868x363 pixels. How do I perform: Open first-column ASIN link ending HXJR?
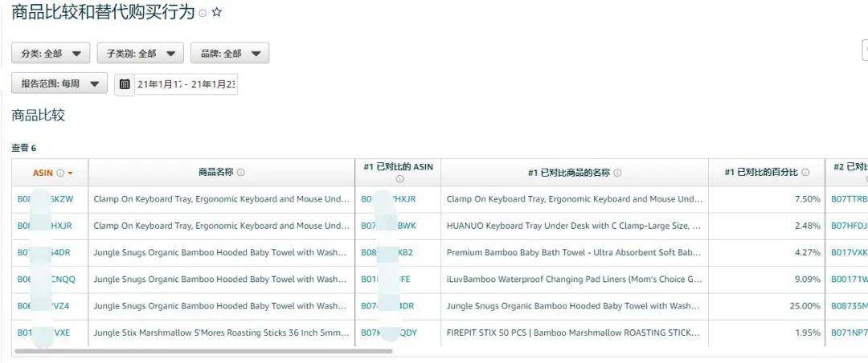[x=44, y=226]
